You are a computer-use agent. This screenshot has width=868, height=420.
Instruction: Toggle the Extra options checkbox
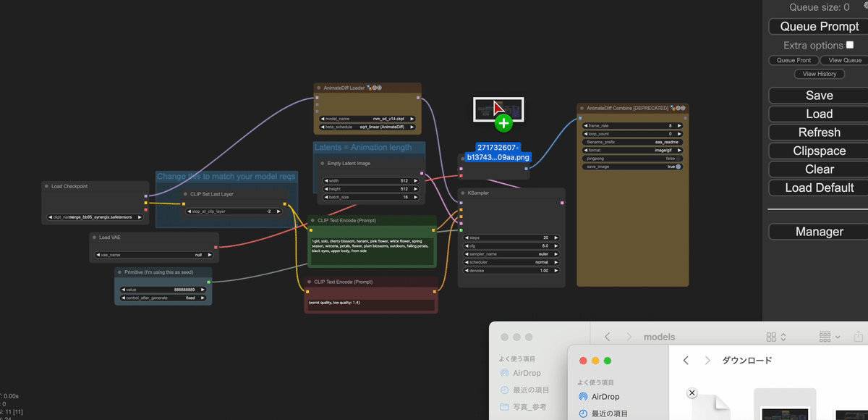click(850, 45)
